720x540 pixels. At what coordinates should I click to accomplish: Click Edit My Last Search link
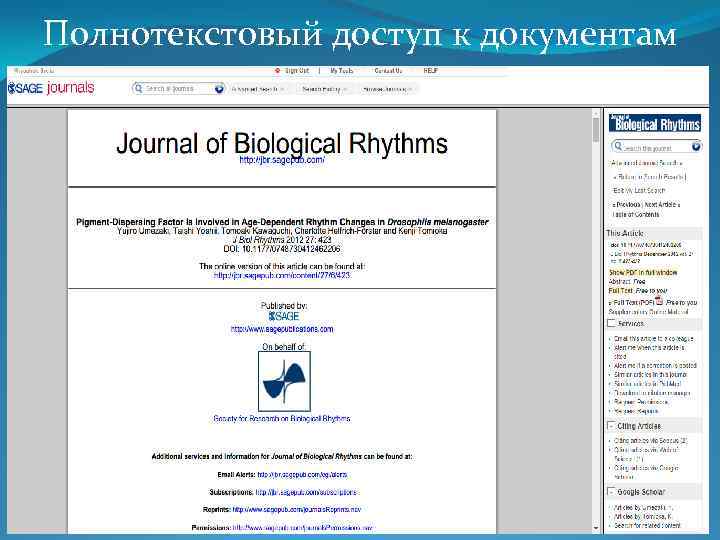pos(639,190)
